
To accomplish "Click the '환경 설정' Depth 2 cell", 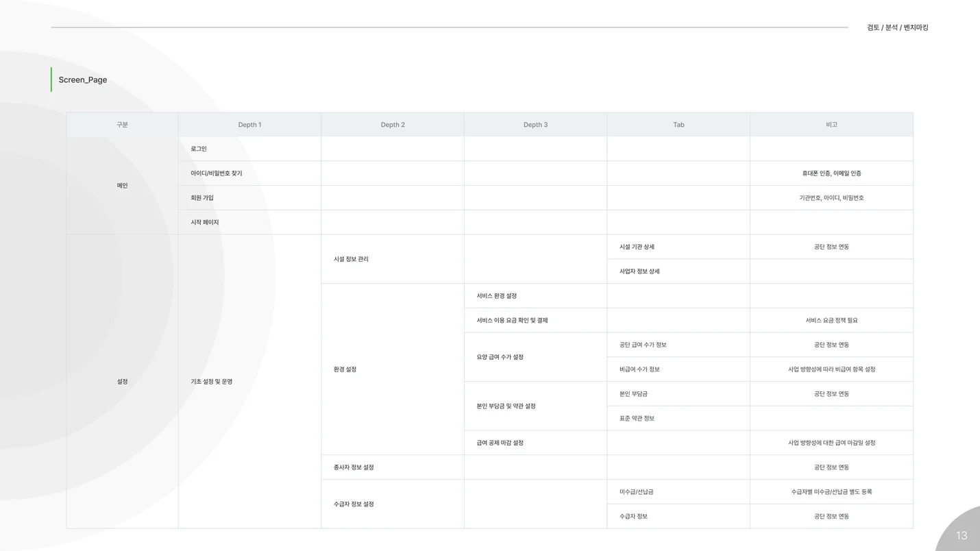I will tap(393, 369).
